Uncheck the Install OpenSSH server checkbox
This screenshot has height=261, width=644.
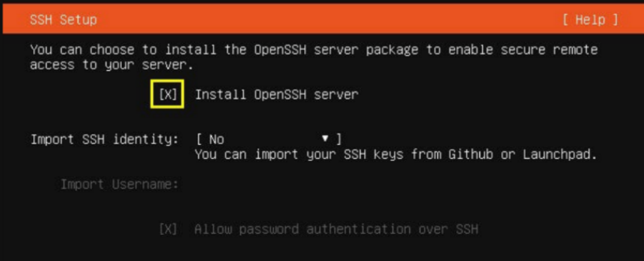point(168,95)
